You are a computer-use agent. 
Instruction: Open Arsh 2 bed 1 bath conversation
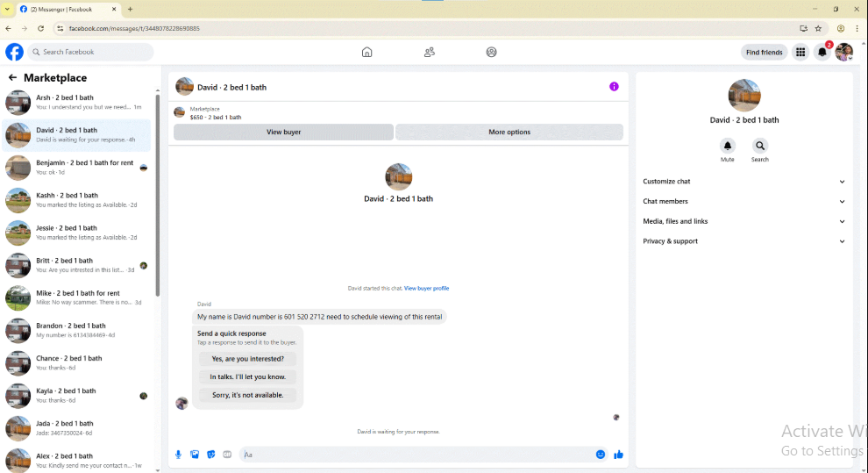tap(76, 103)
